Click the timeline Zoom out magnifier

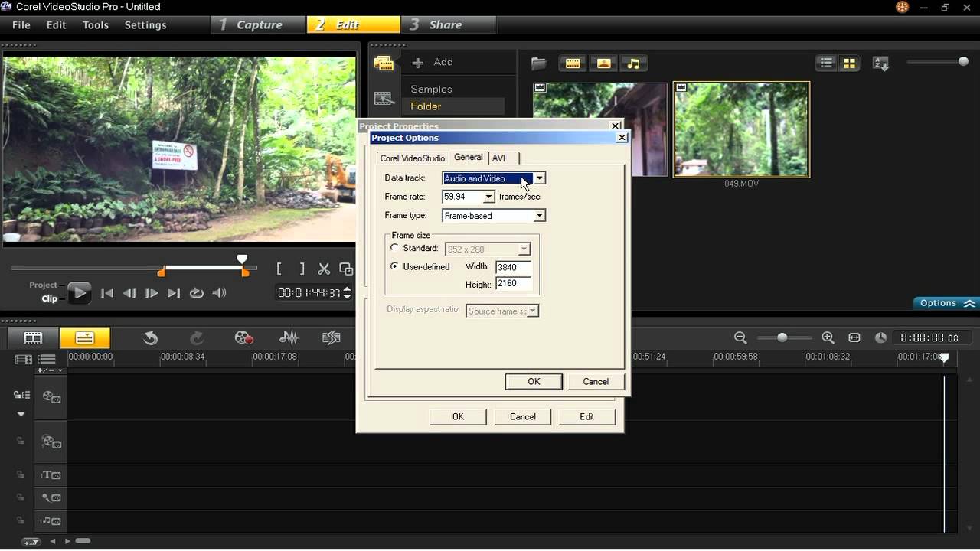click(740, 337)
